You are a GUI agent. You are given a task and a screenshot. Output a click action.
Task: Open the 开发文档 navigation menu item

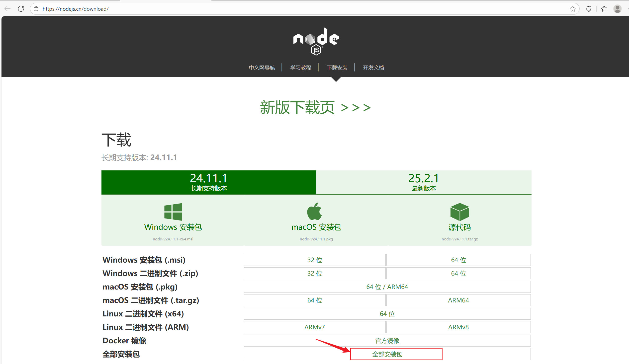[373, 68]
